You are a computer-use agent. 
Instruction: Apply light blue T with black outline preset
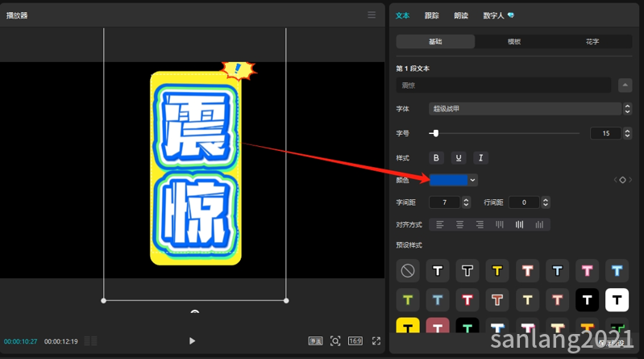[557, 270]
